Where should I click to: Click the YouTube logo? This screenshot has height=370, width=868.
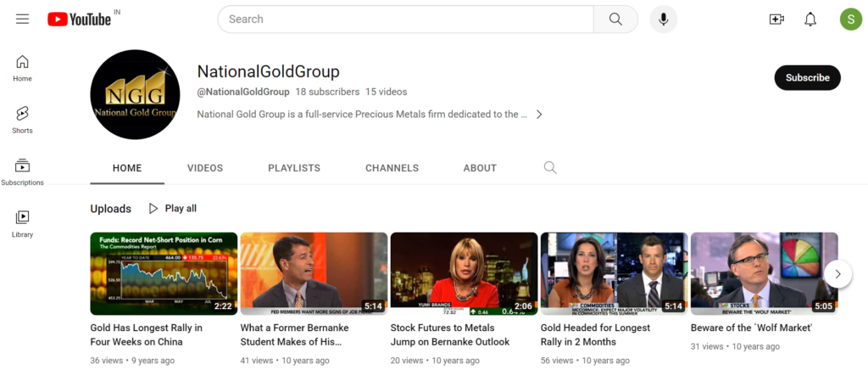79,20
